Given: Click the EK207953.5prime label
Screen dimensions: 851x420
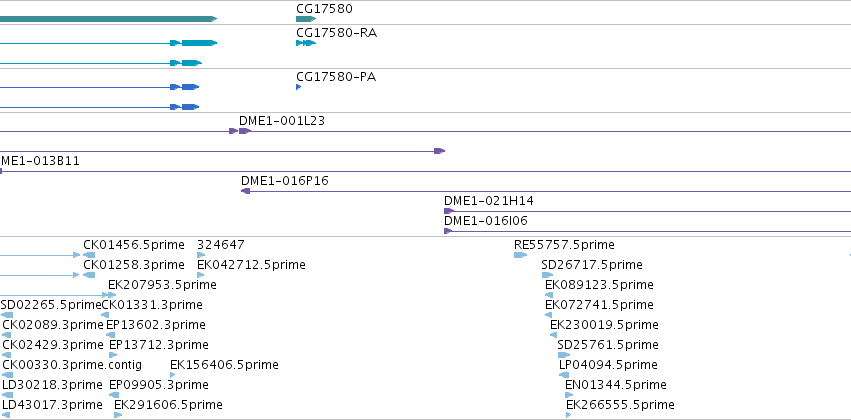Looking at the screenshot, I should 162,285.
